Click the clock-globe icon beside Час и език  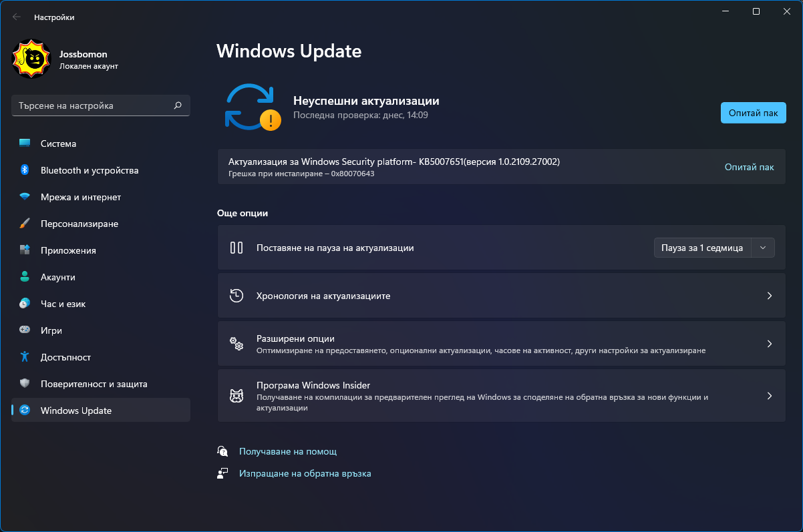tap(25, 304)
